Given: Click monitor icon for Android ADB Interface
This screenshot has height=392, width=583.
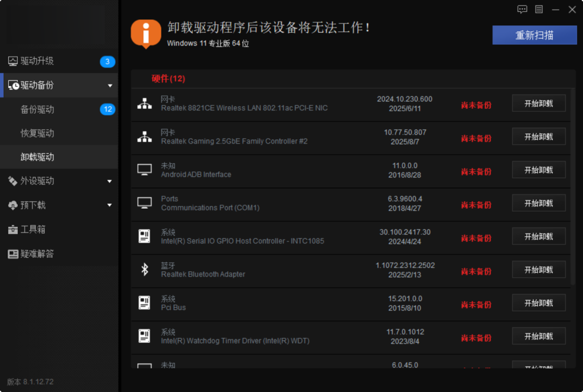Looking at the screenshot, I should [145, 170].
